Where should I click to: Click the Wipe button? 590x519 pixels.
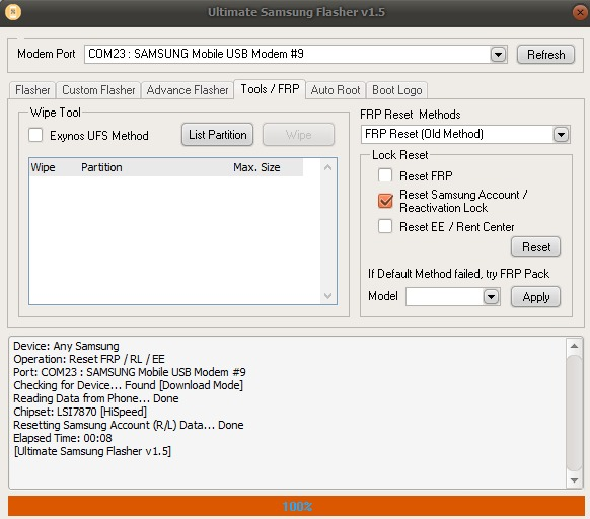click(x=299, y=135)
